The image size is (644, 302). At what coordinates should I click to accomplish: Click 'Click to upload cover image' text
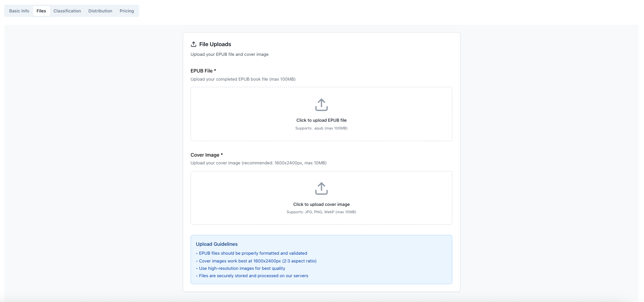(x=321, y=204)
